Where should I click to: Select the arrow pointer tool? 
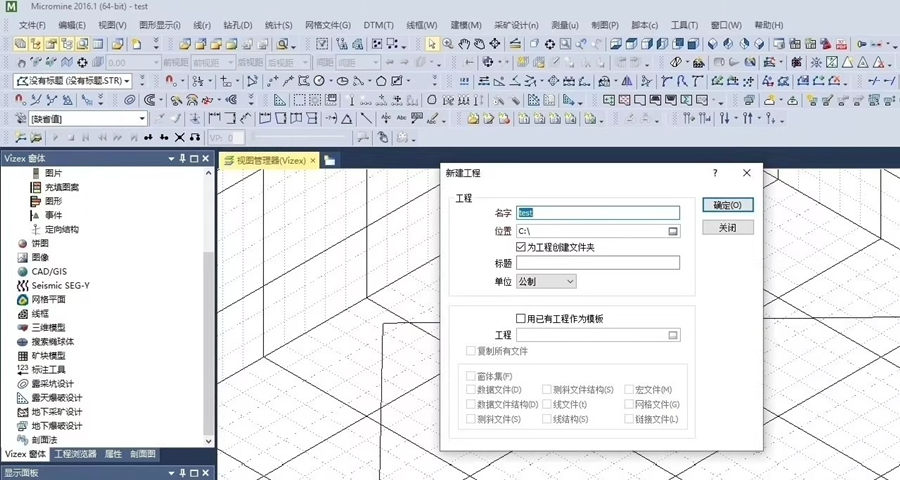tap(432, 44)
